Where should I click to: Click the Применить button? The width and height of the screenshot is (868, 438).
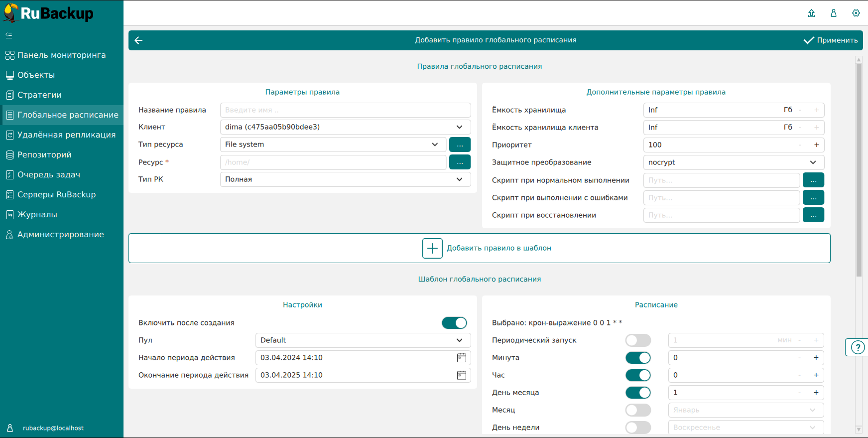tap(831, 40)
